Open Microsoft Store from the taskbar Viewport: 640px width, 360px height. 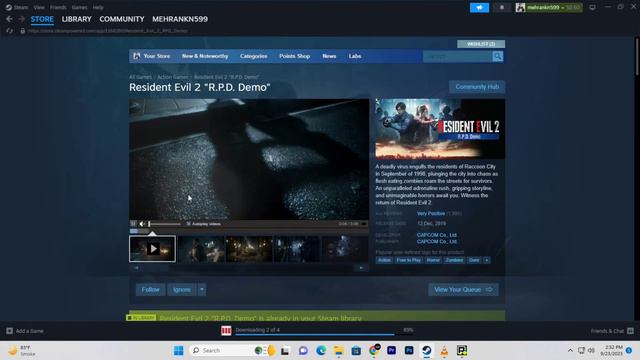click(x=356, y=351)
